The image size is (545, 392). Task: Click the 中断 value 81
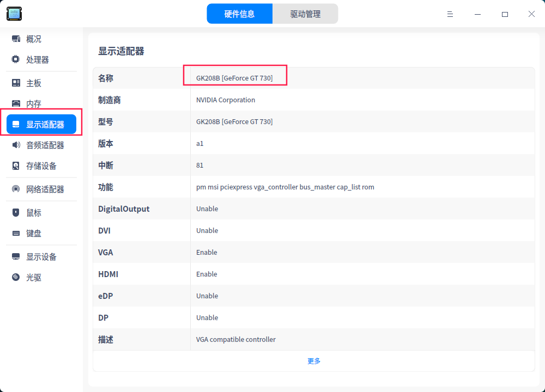[x=200, y=166]
